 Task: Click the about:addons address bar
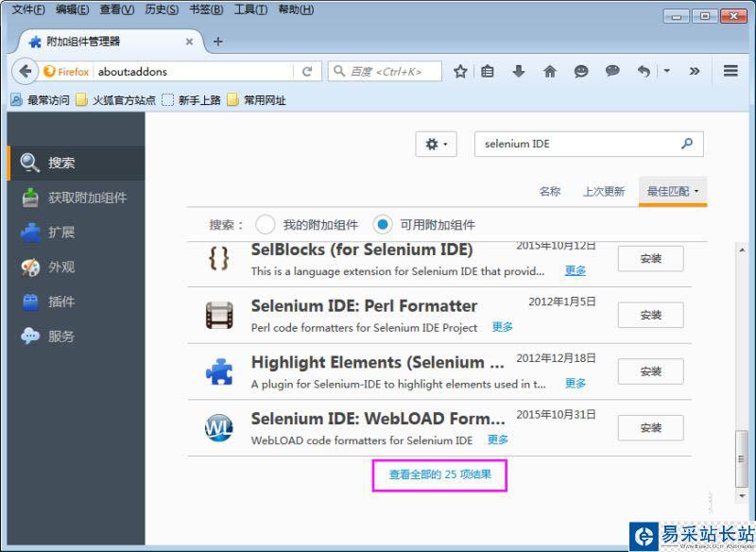193,71
